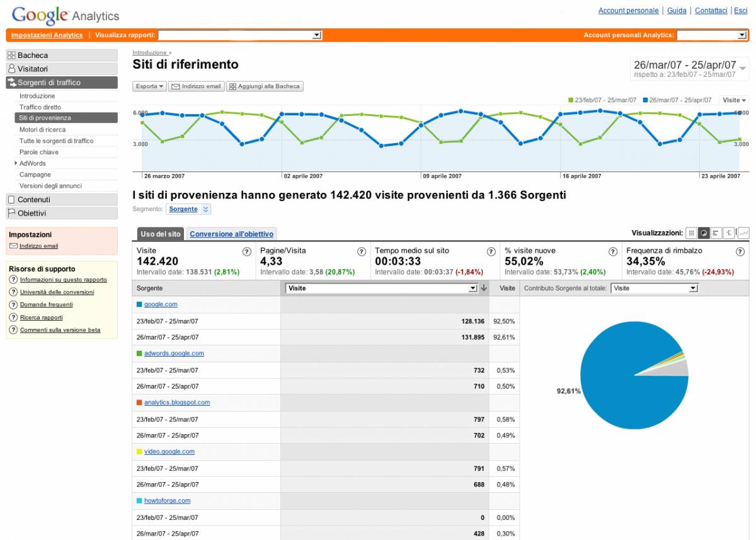
Task: Open the analytics.blogspot.com source link
Action: tap(177, 403)
